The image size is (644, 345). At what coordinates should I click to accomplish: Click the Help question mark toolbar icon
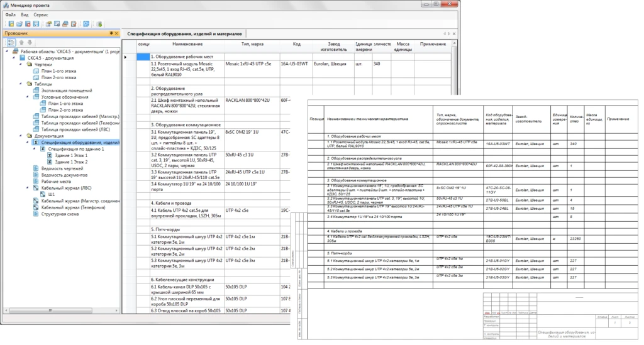coord(86,24)
